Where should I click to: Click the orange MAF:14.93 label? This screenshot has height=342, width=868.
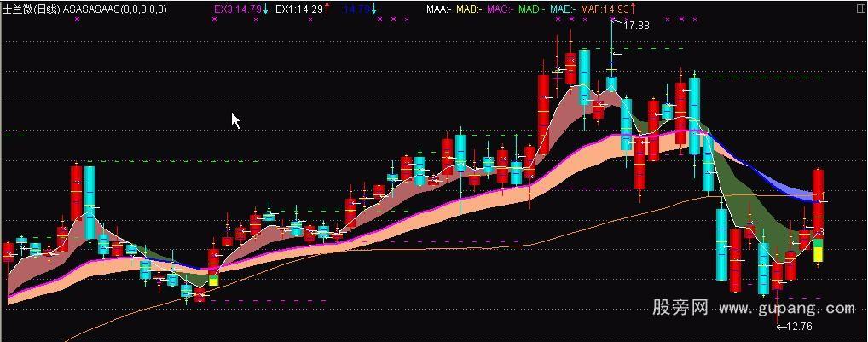coord(605,9)
